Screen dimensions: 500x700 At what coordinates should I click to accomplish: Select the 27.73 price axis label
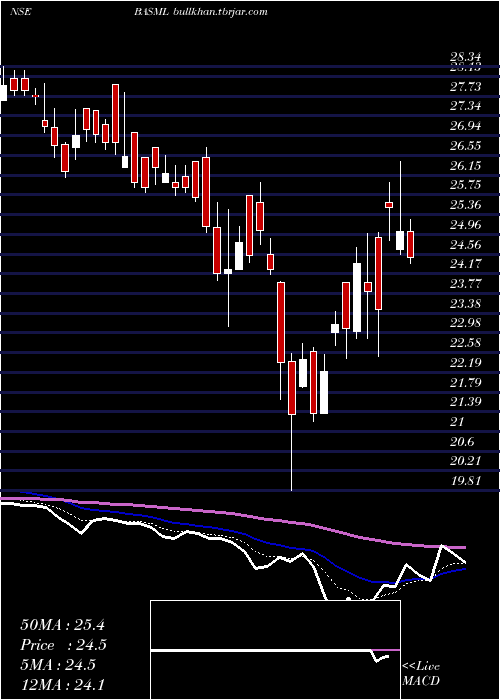[465, 87]
